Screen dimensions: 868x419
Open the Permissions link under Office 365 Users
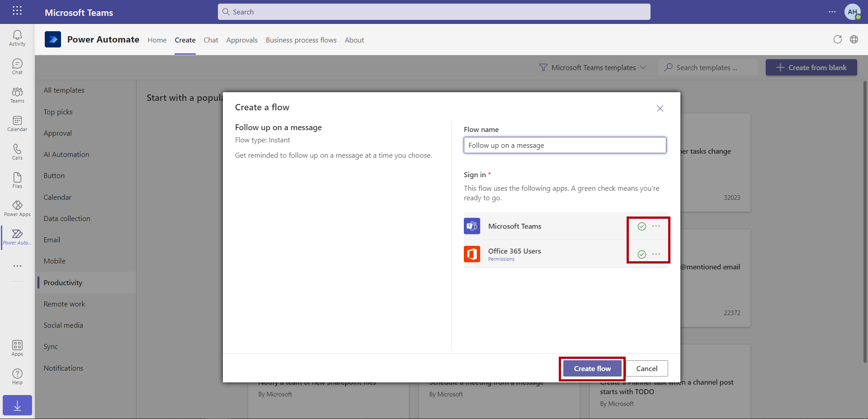coord(501,259)
